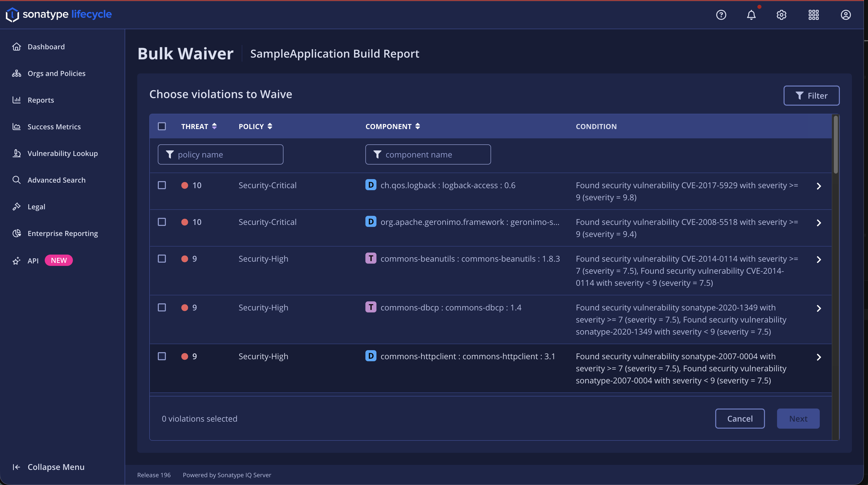Go to Orgs and Policies

click(56, 73)
